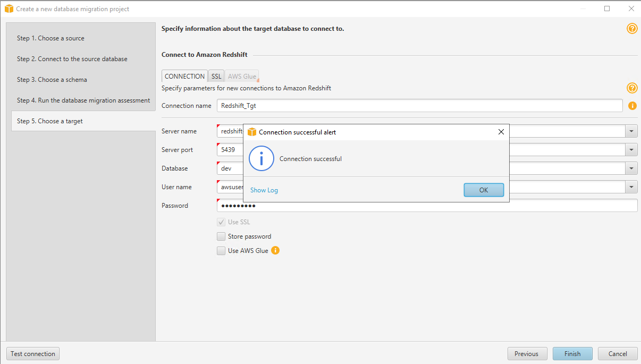
Task: Click the 'Connection successful' message text
Action: (310, 159)
